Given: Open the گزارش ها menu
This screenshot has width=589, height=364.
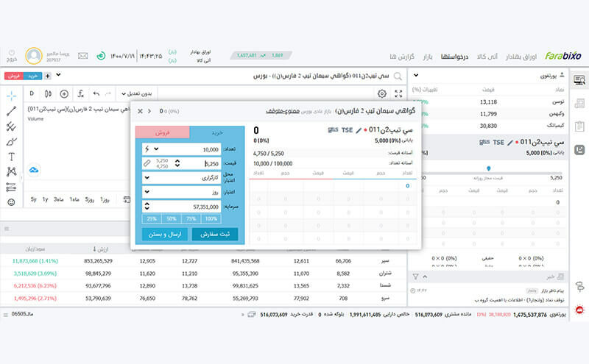Looking at the screenshot, I should click(x=401, y=57).
